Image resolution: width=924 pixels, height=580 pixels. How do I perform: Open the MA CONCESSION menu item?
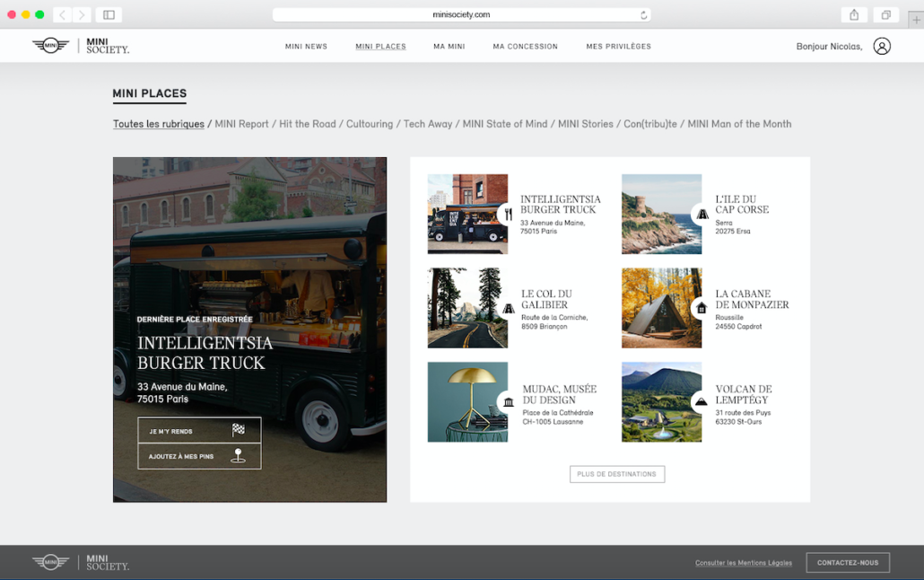[525, 47]
